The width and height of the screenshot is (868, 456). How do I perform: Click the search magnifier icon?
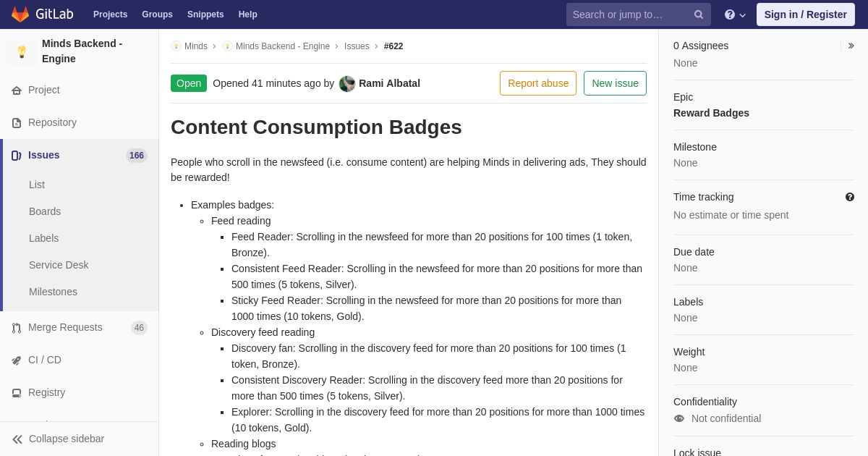coord(698,14)
